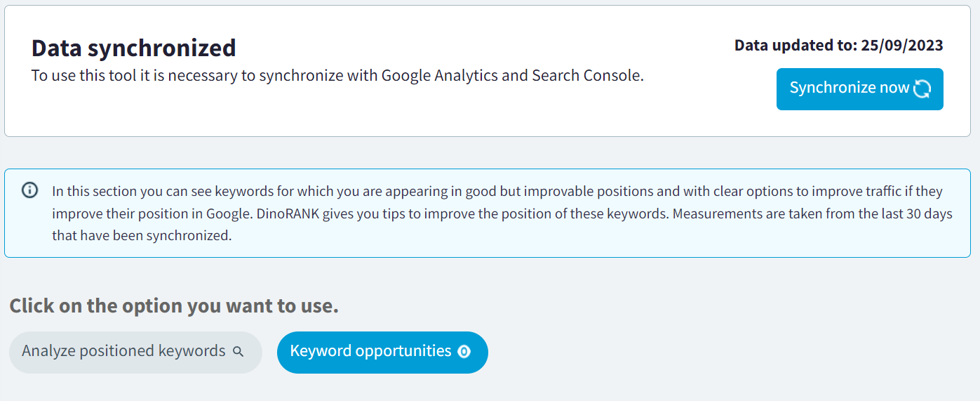Click the Data synchronized heading

pos(133,48)
